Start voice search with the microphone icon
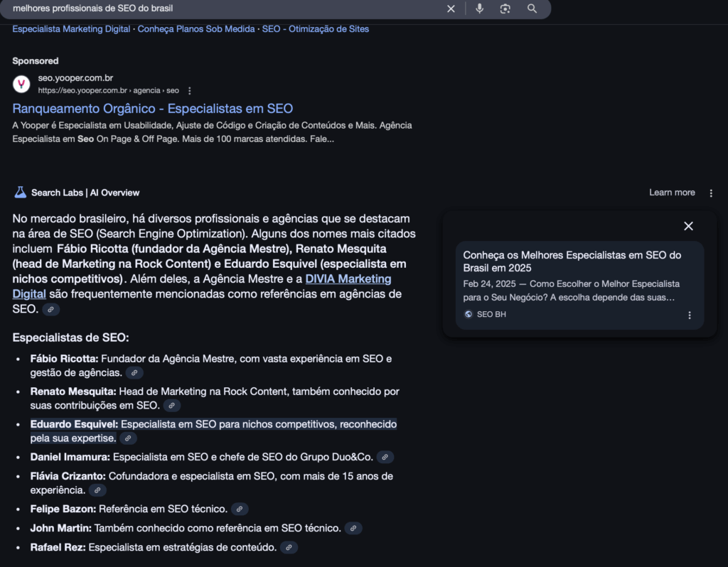 (x=480, y=9)
